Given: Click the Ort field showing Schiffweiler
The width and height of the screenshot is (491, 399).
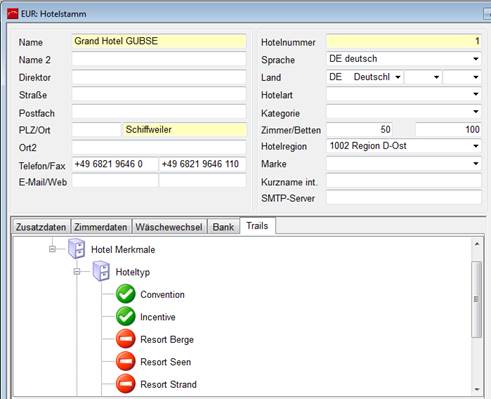Looking at the screenshot, I should click(x=185, y=130).
